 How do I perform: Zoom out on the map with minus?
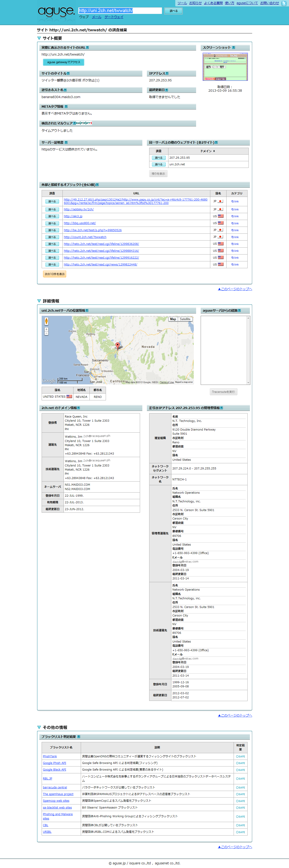tap(46, 334)
